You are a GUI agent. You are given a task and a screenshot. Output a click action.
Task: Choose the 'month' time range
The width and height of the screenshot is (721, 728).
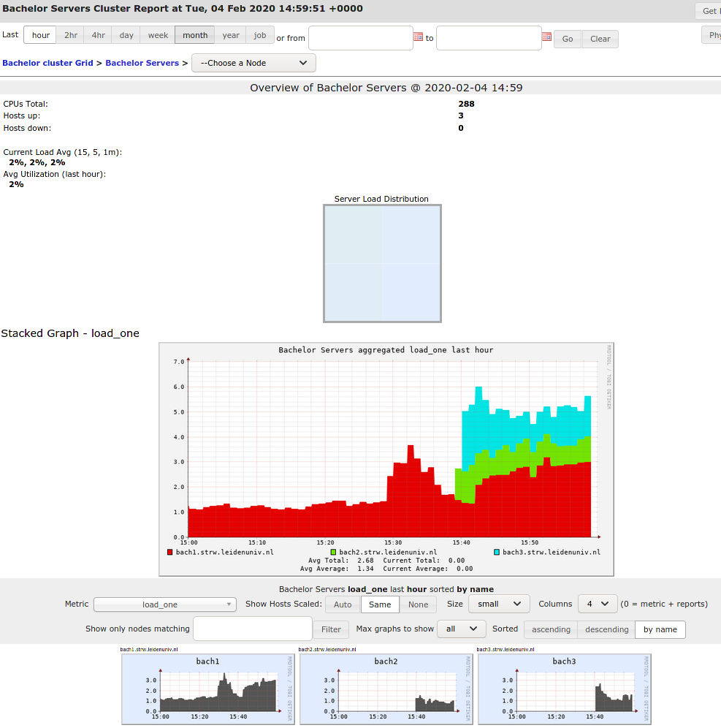tap(195, 35)
